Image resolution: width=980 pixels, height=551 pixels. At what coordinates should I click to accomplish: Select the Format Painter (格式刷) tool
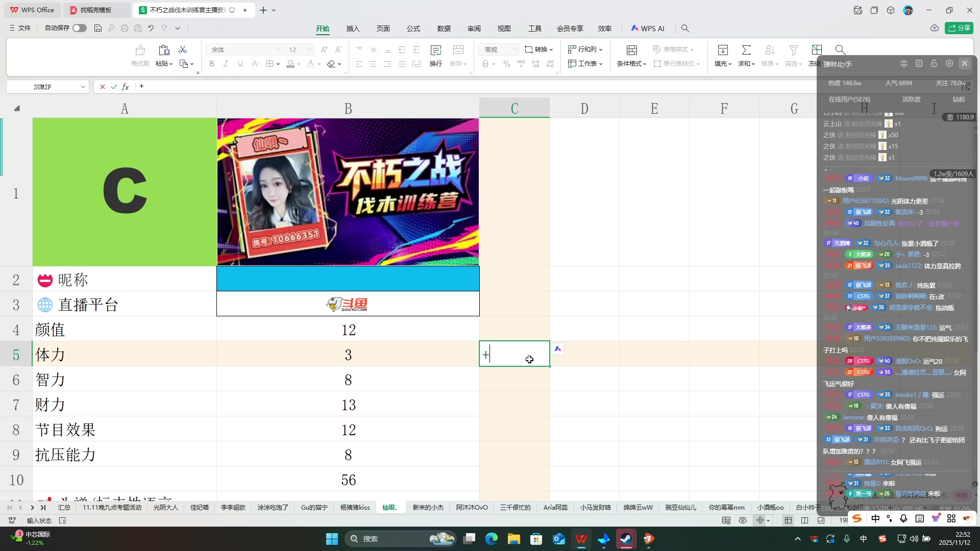[139, 56]
